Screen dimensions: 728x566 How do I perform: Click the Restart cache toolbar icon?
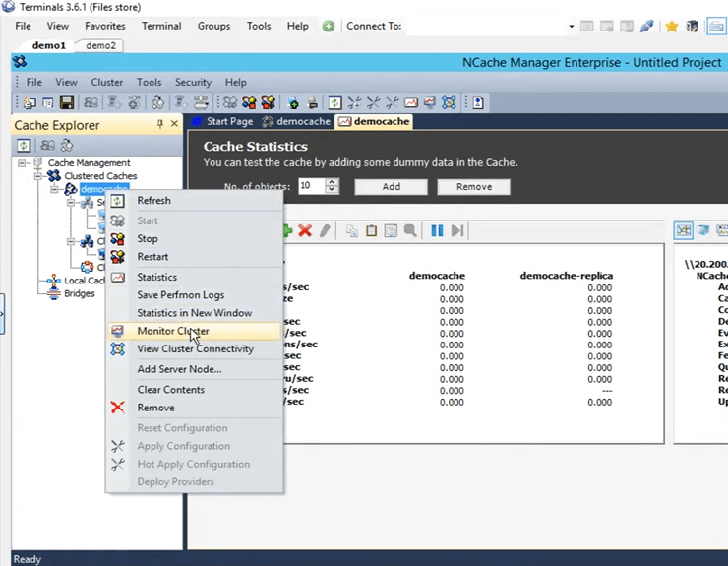[269, 102]
